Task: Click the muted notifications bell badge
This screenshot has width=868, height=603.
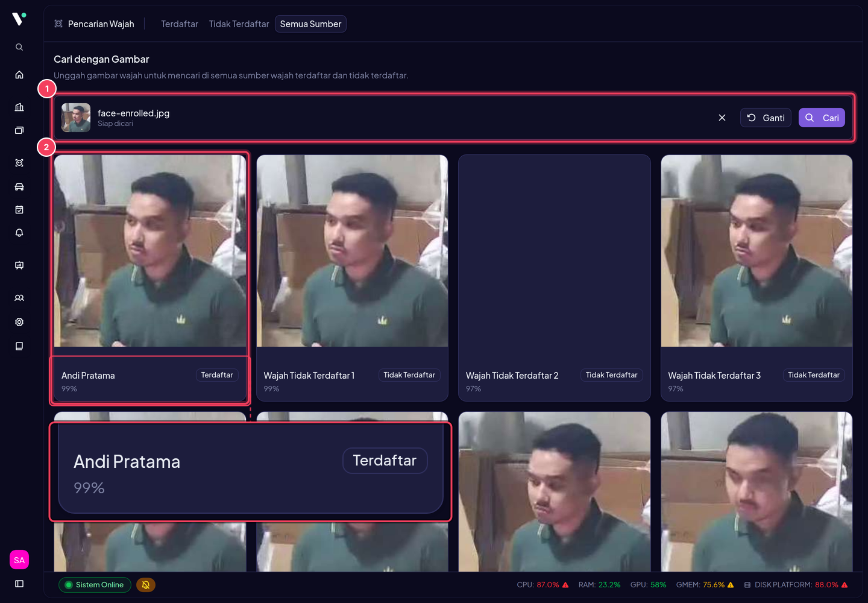Action: click(x=146, y=585)
